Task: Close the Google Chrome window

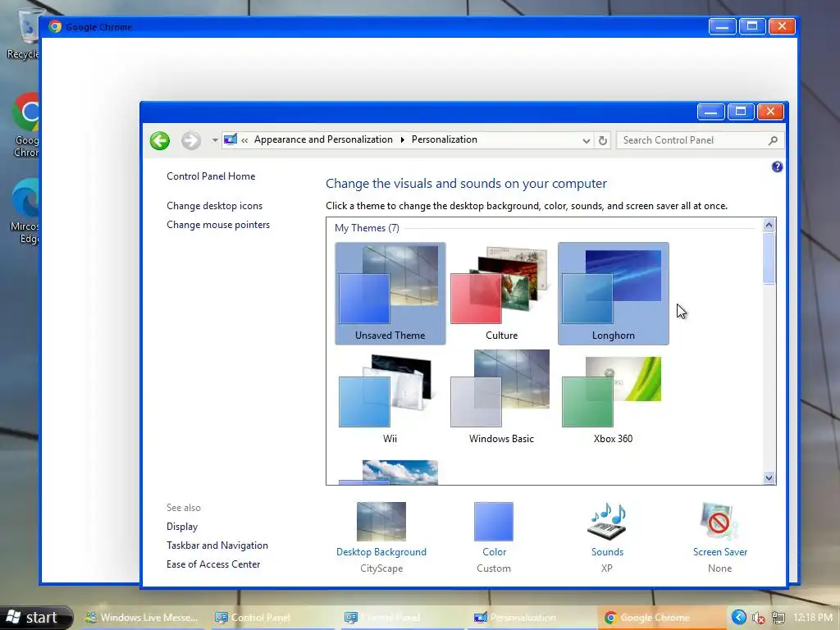Action: point(782,26)
